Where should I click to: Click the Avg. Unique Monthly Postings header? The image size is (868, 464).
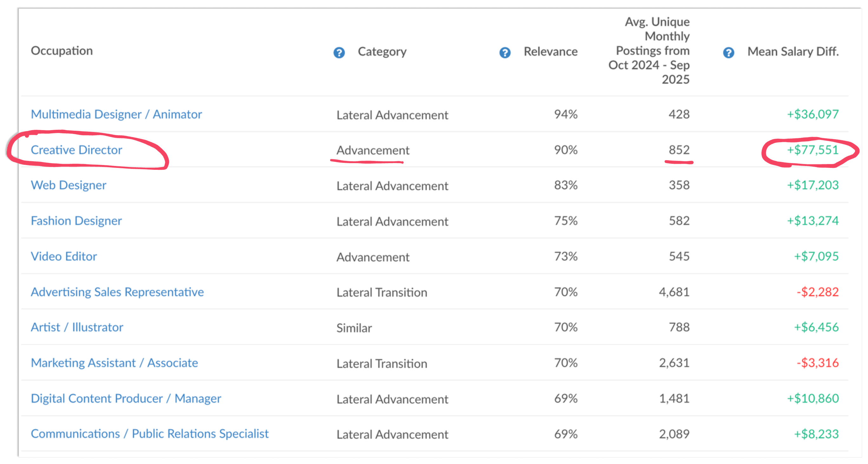(x=649, y=50)
